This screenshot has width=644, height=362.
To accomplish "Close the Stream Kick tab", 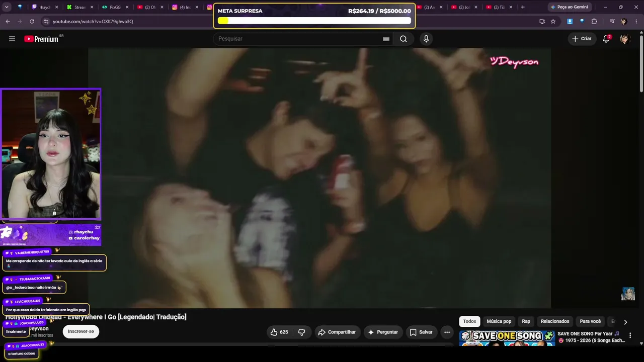I will pyautogui.click(x=92, y=7).
